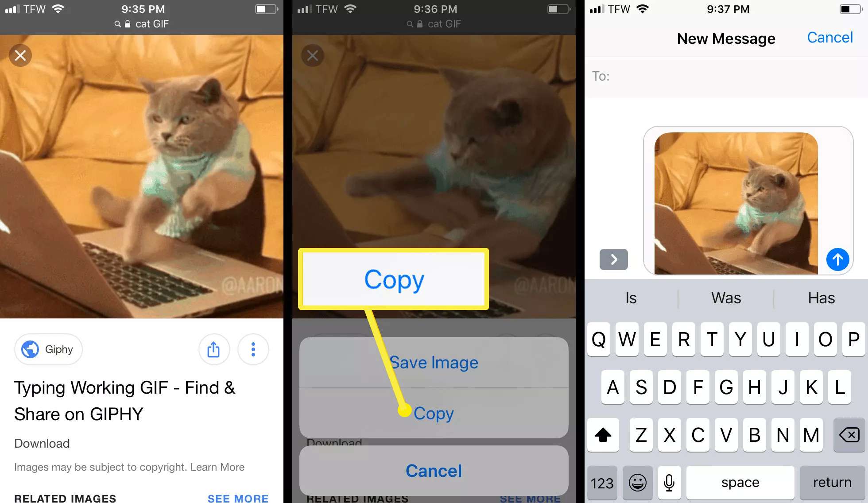The image size is (868, 503).
Task: Select Save Image from context menu
Action: (434, 362)
